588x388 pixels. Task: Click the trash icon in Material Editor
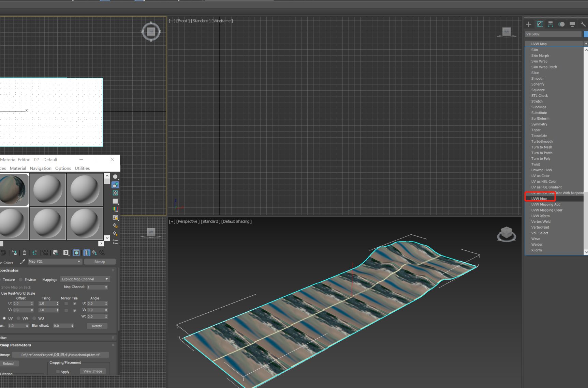[x=24, y=252]
